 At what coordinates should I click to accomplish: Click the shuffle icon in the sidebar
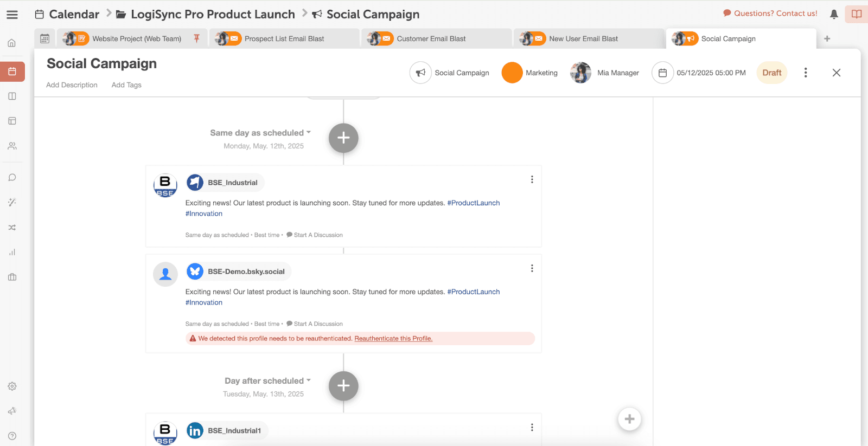[12, 228]
